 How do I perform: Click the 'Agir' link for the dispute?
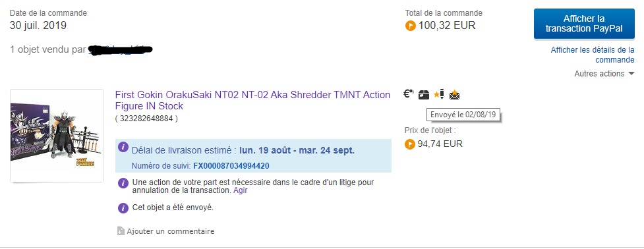241,191
